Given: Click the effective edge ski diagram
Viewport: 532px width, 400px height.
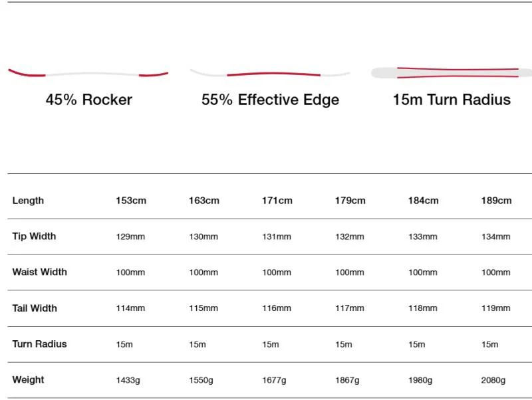Looking at the screenshot, I should (x=270, y=73).
